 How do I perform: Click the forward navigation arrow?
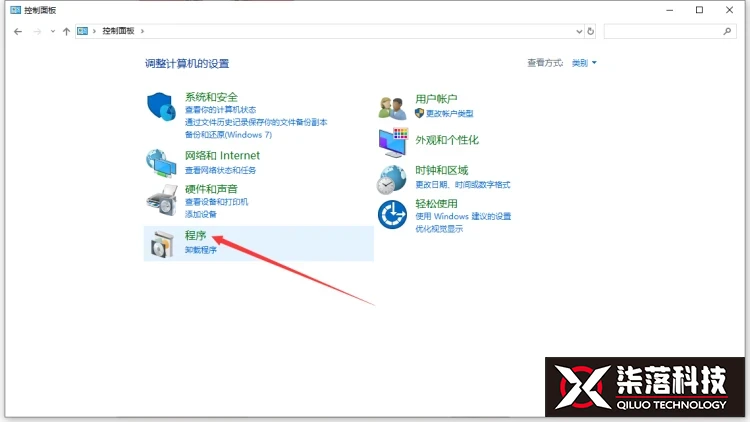click(x=37, y=32)
